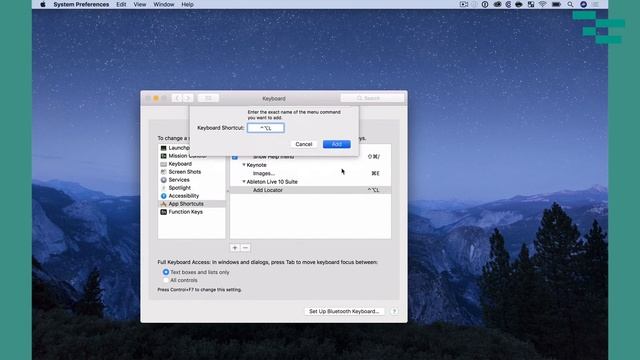Select Launchpad category in sidebar
This screenshot has height=360, width=640.
(191, 148)
